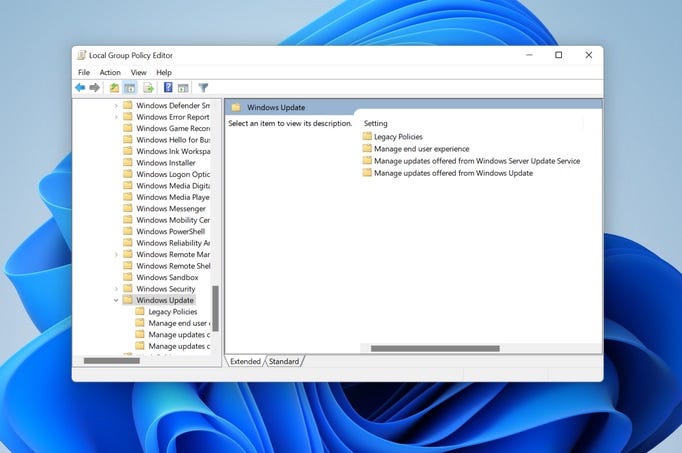Collapse the Windows Update tree node
682x453 pixels.
116,300
